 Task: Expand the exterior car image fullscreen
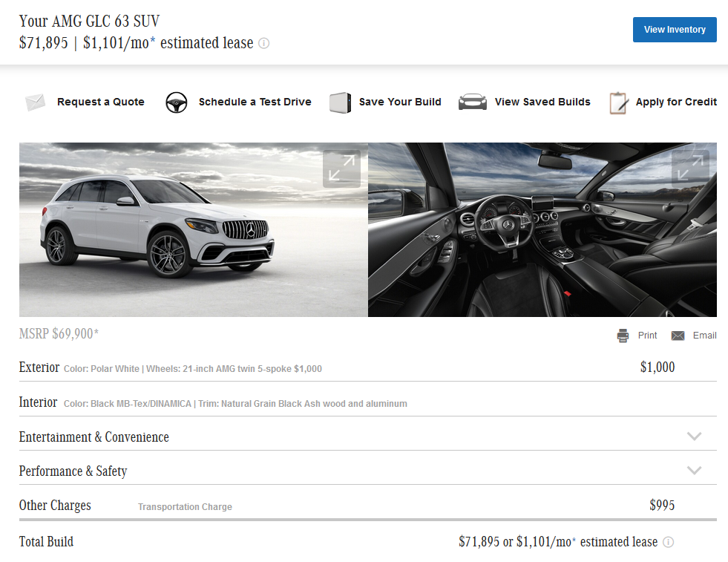point(341,169)
